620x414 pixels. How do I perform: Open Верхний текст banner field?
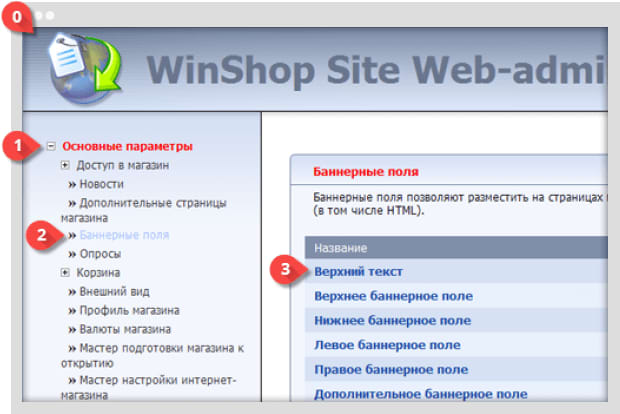[358, 272]
